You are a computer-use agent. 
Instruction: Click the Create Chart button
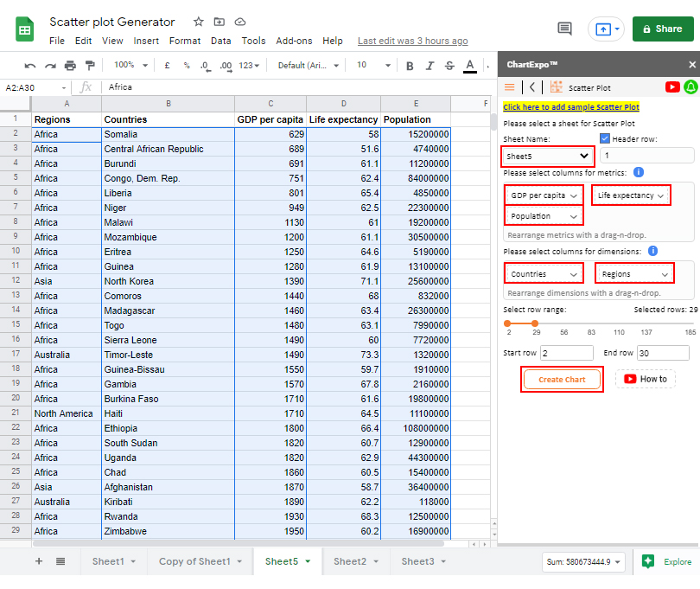(562, 380)
